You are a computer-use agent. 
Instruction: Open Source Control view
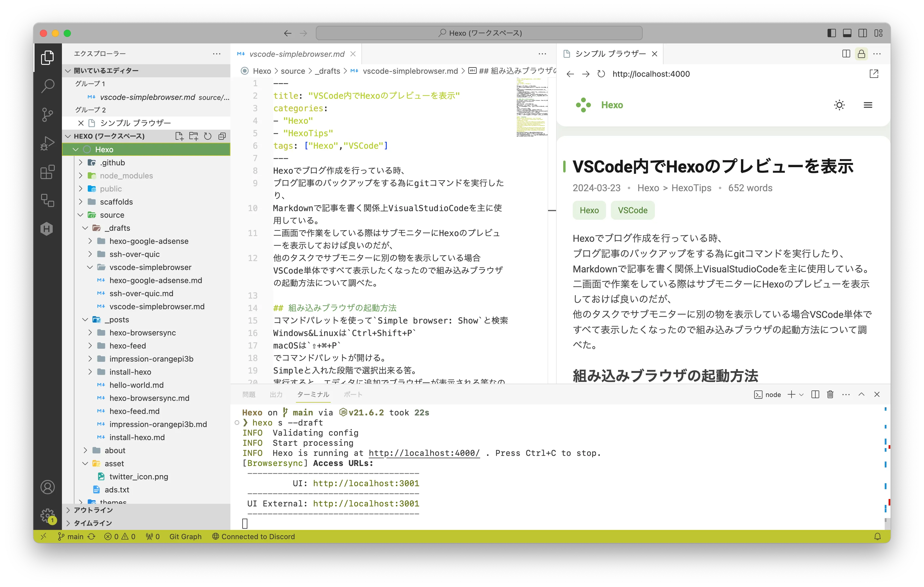coord(48,114)
